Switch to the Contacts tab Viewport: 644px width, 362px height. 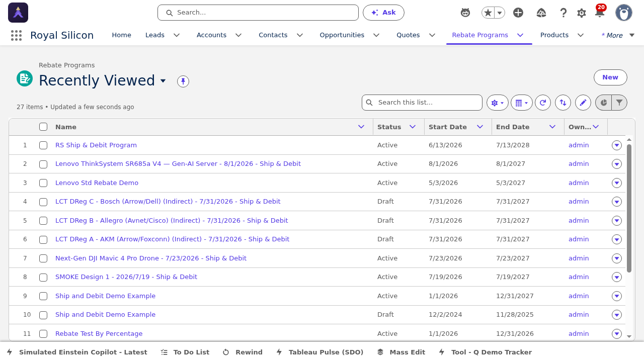pos(273,35)
